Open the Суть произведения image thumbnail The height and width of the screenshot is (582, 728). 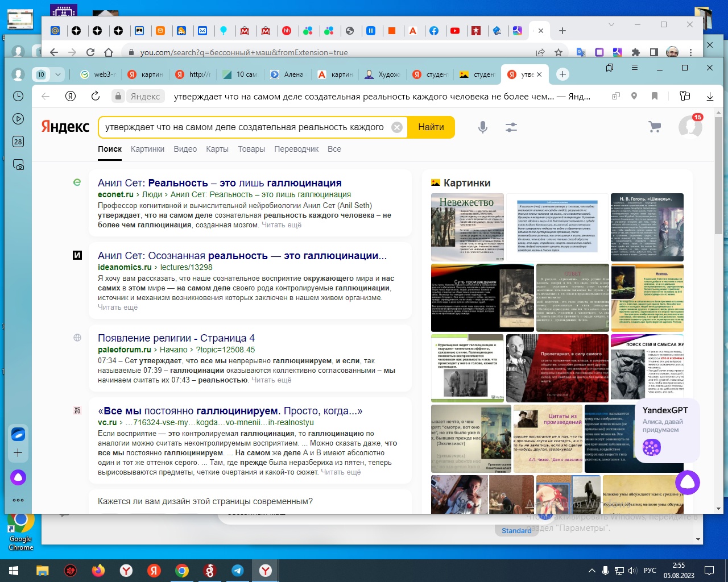tap(482, 298)
